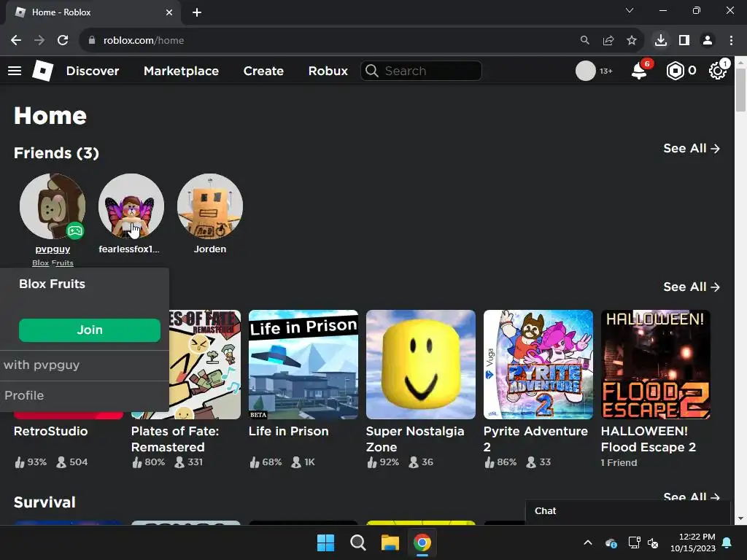This screenshot has height=560, width=747.
Task: Open a new browser tab
Action: pos(197,12)
